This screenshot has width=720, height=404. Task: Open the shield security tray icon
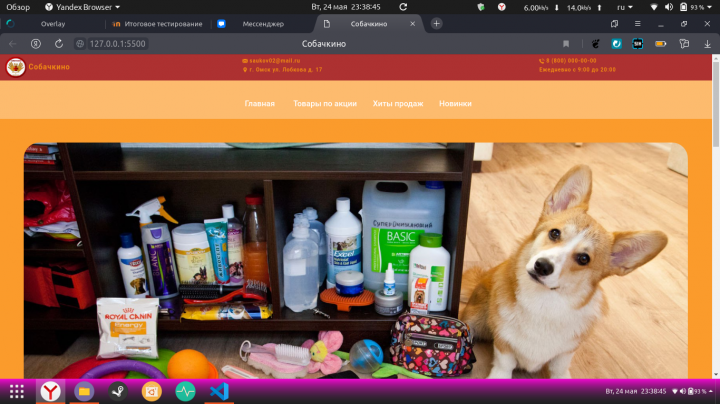tap(481, 7)
